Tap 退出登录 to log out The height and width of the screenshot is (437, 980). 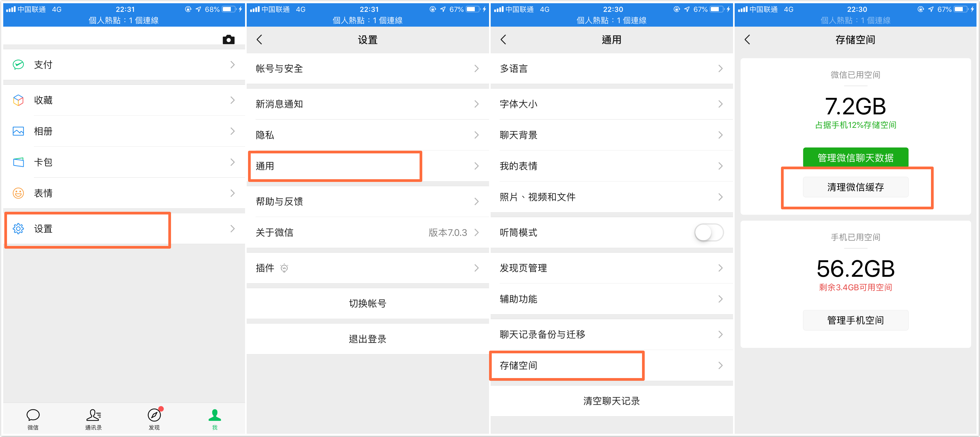[367, 339]
